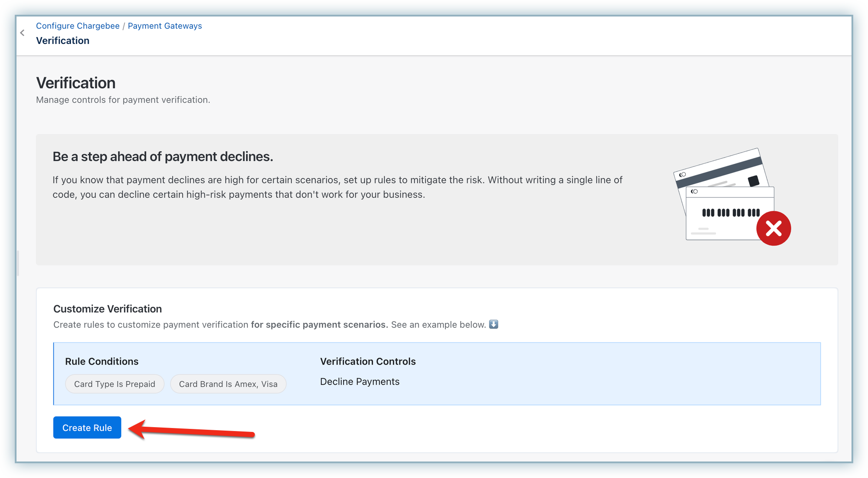The width and height of the screenshot is (868, 478).
Task: Click the Customize Verification section heading
Action: tap(107, 309)
